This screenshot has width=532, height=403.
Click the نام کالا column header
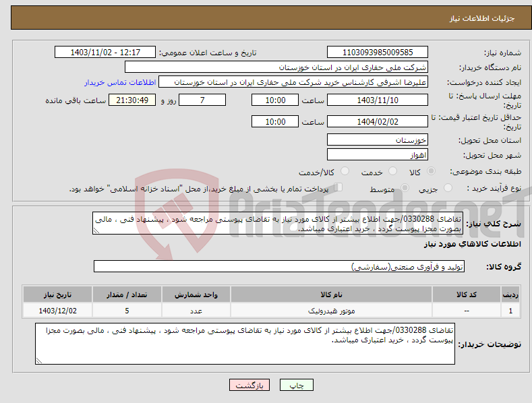(331, 294)
